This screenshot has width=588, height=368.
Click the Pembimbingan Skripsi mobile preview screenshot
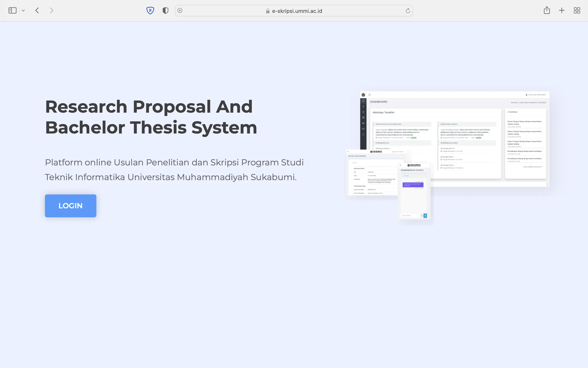pos(414,191)
